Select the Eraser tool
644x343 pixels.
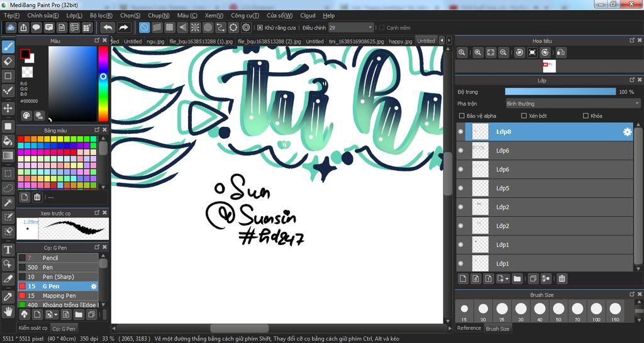[x=8, y=61]
